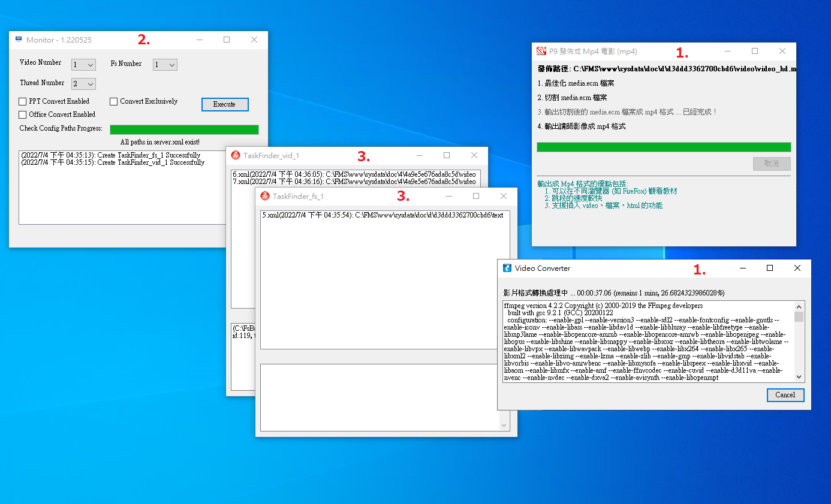The image size is (831, 504).
Task: Click the ffmpeg log scrollbar down arrow
Action: (799, 376)
